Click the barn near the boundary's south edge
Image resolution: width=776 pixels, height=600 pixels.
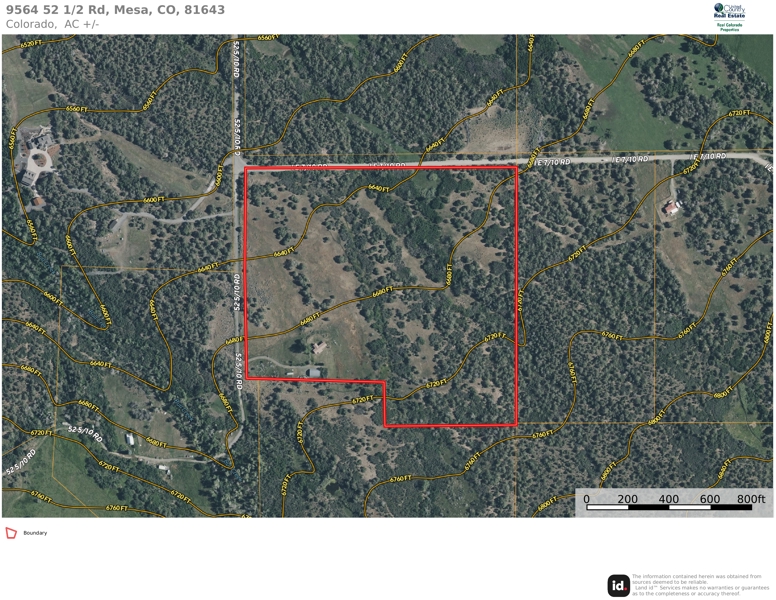[x=313, y=372]
